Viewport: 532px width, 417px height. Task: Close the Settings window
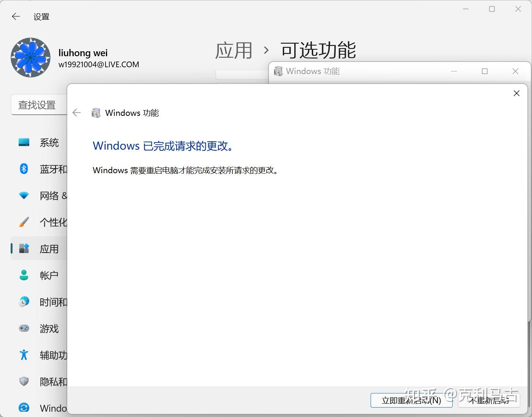(518, 9)
